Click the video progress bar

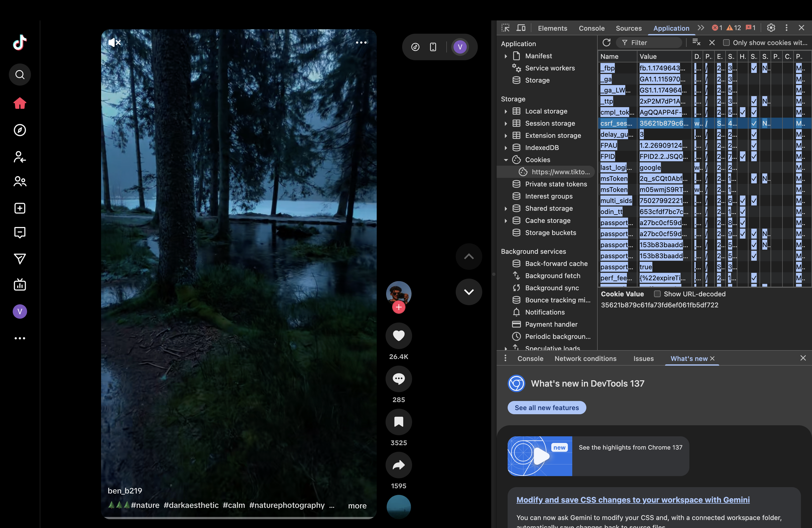[239, 518]
